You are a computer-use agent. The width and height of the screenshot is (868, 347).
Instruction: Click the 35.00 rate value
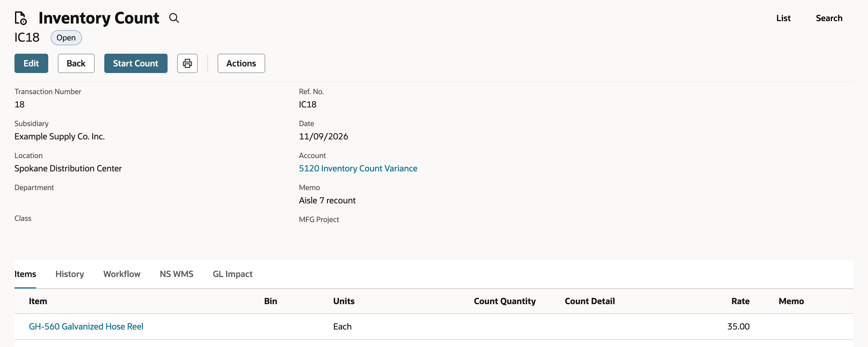[x=738, y=326]
